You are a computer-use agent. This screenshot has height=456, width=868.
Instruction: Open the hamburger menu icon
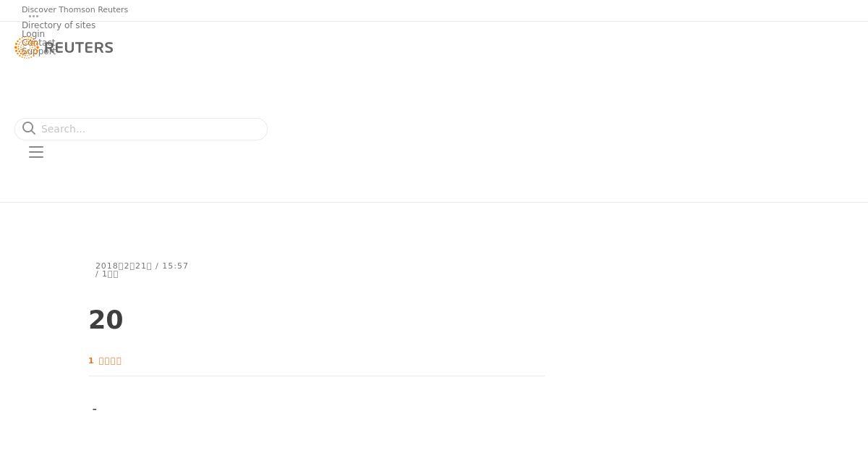pos(36,152)
